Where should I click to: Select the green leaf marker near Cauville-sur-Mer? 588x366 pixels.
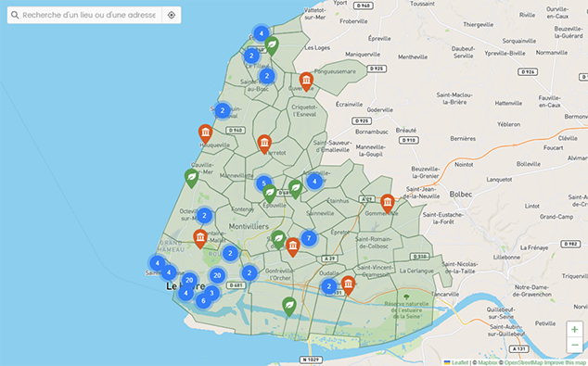(191, 178)
